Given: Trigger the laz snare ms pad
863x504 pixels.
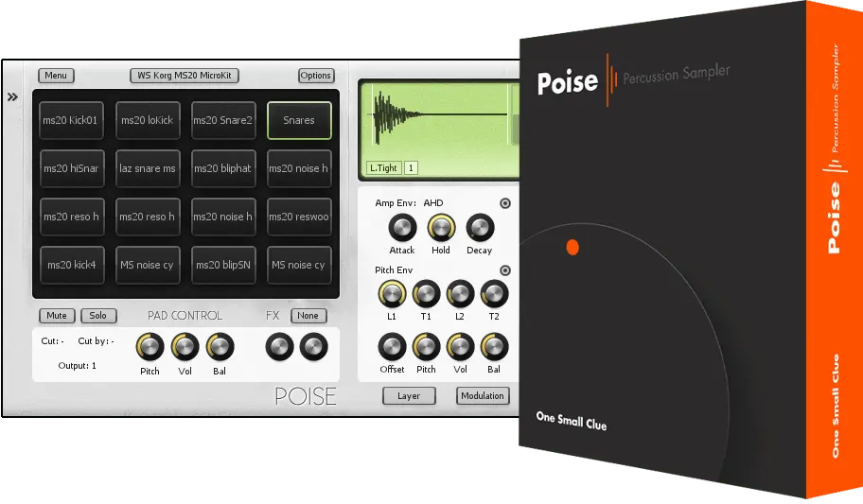Looking at the screenshot, I should tap(147, 168).
